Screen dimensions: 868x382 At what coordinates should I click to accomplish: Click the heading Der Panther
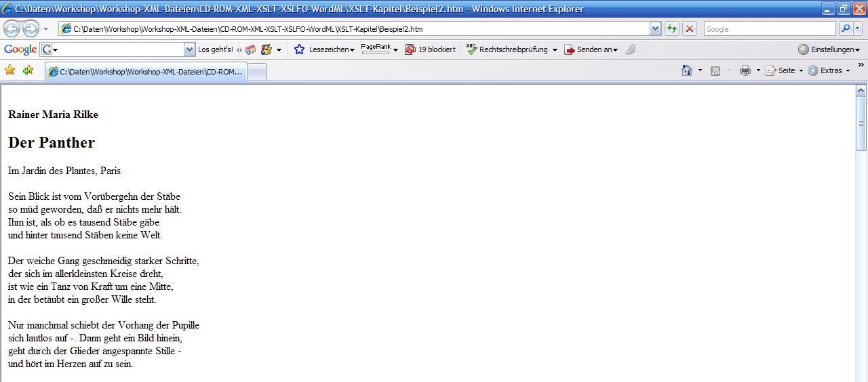[x=52, y=142]
